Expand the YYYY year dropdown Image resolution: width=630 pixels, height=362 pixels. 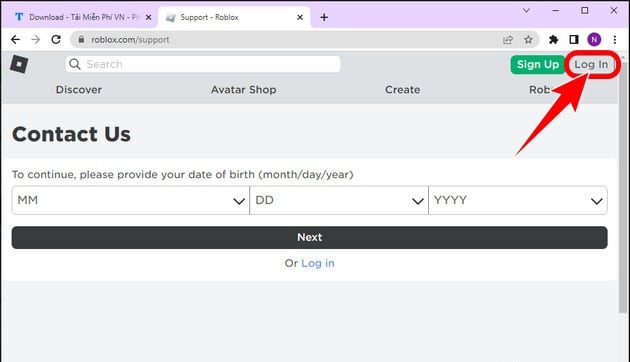[x=518, y=200]
